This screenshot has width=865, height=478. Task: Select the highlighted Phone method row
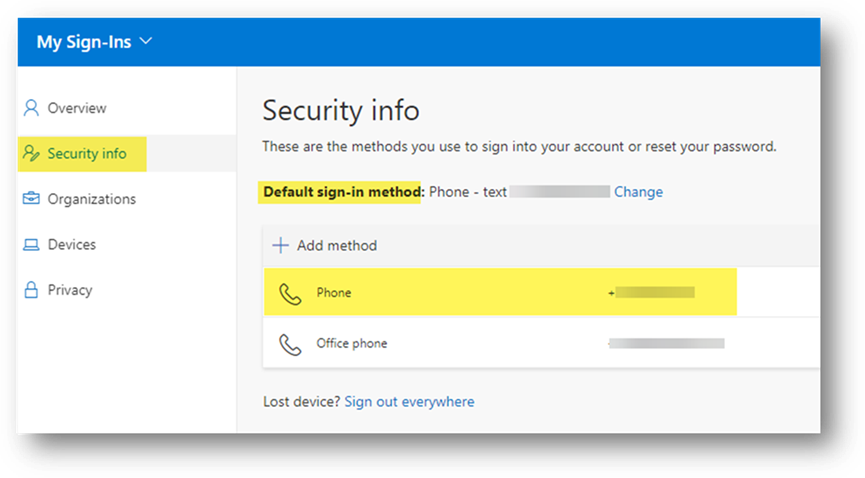point(500,292)
